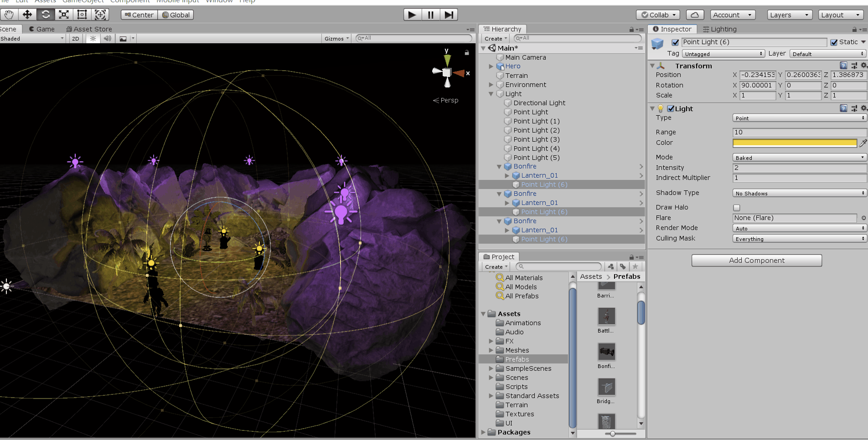Use the eyedropper next to the light Color field
Viewport: 868px width, 440px height.
[x=863, y=143]
